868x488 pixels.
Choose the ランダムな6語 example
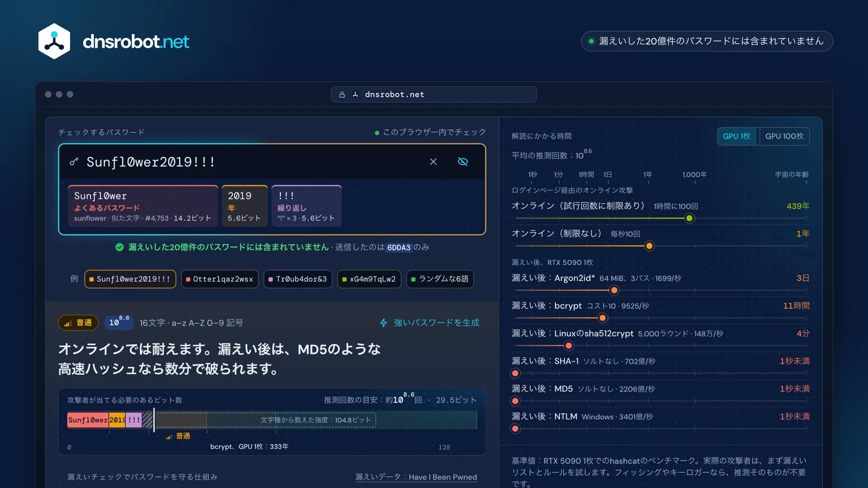[x=440, y=279]
